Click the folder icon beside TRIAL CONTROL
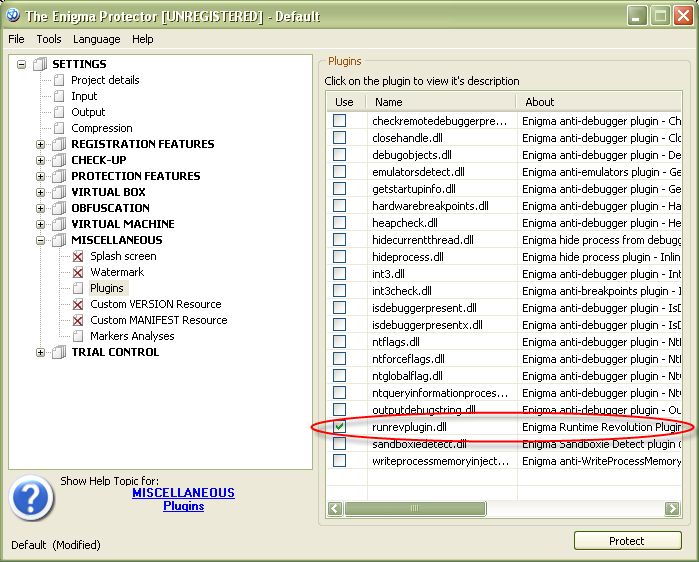 59,353
